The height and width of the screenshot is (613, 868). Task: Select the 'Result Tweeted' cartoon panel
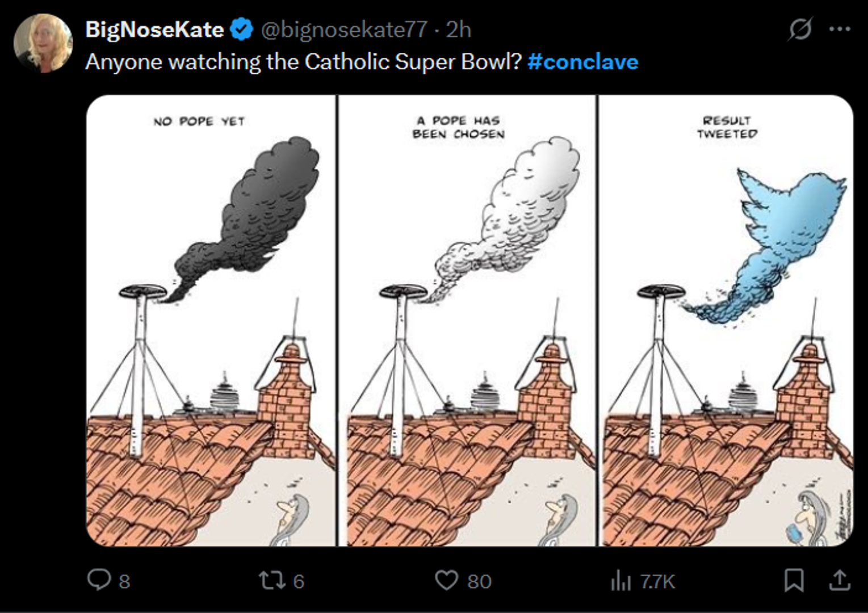click(726, 321)
